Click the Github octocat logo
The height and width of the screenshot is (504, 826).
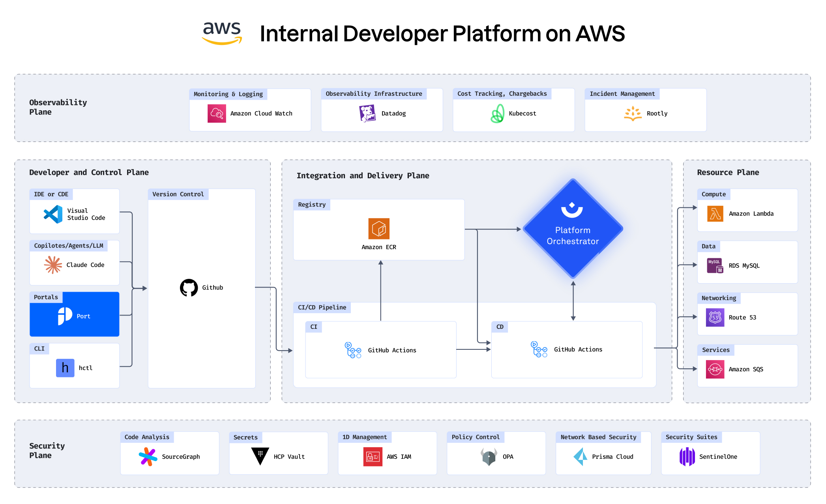click(189, 287)
